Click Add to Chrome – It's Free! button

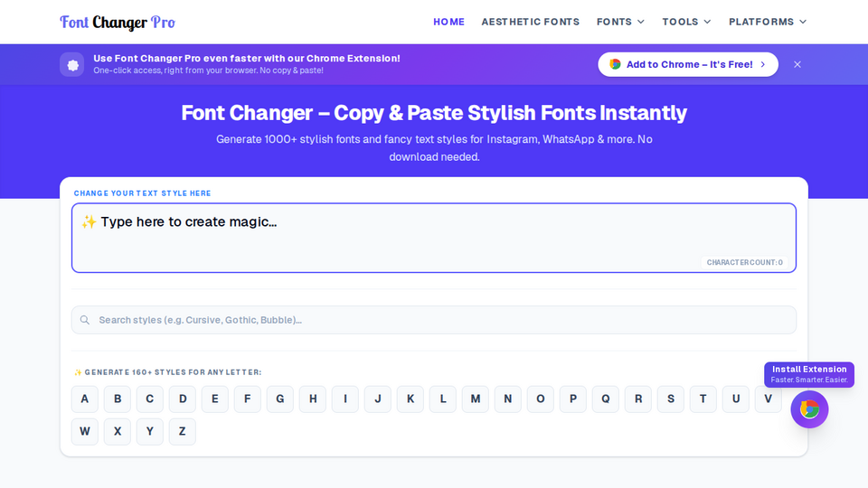pyautogui.click(x=688, y=64)
